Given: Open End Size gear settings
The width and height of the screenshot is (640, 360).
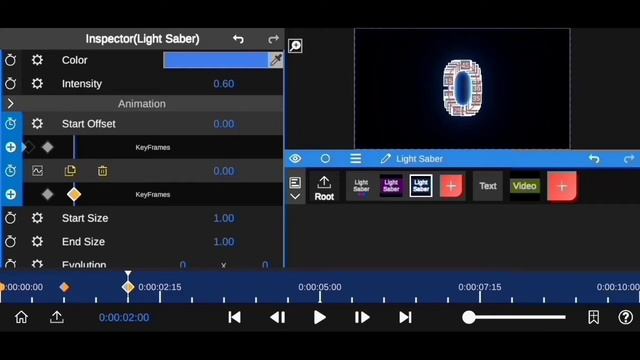Looking at the screenshot, I should 37,242.
